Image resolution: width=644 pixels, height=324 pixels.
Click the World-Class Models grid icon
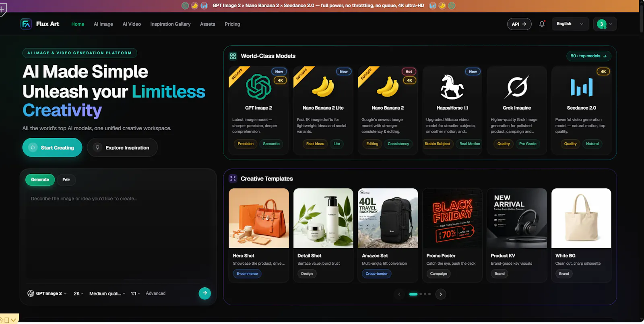[x=233, y=56]
